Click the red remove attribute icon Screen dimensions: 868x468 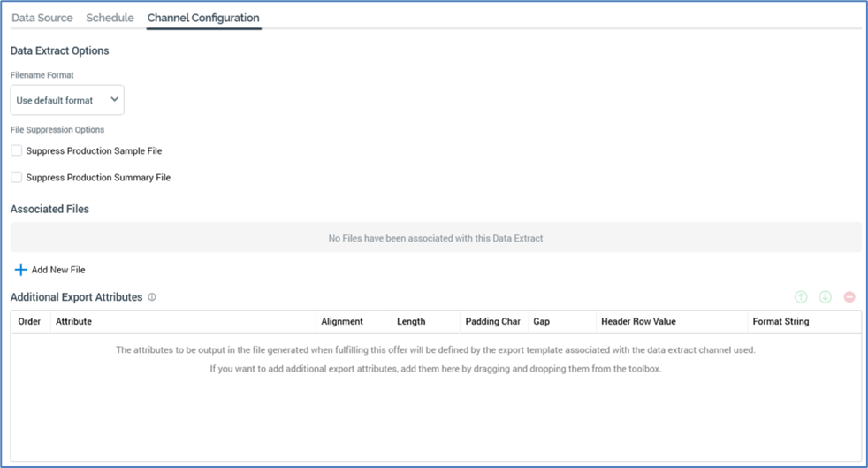849,297
